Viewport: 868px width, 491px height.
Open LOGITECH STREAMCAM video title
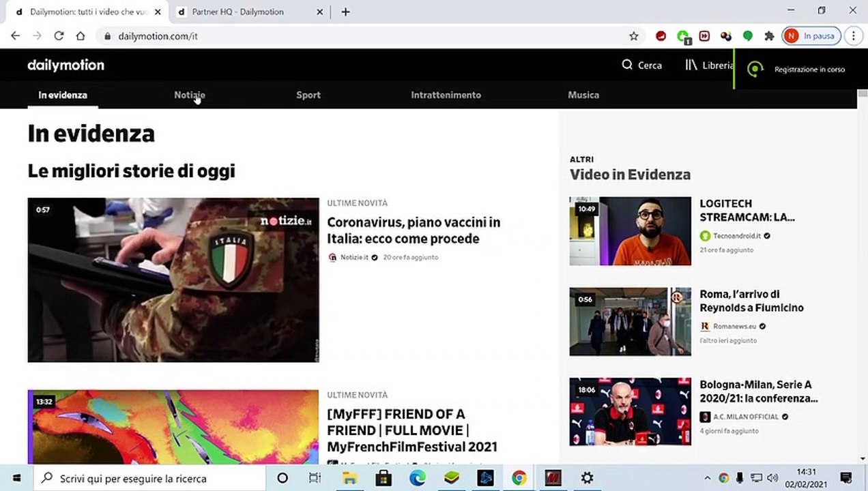pyautogui.click(x=747, y=210)
